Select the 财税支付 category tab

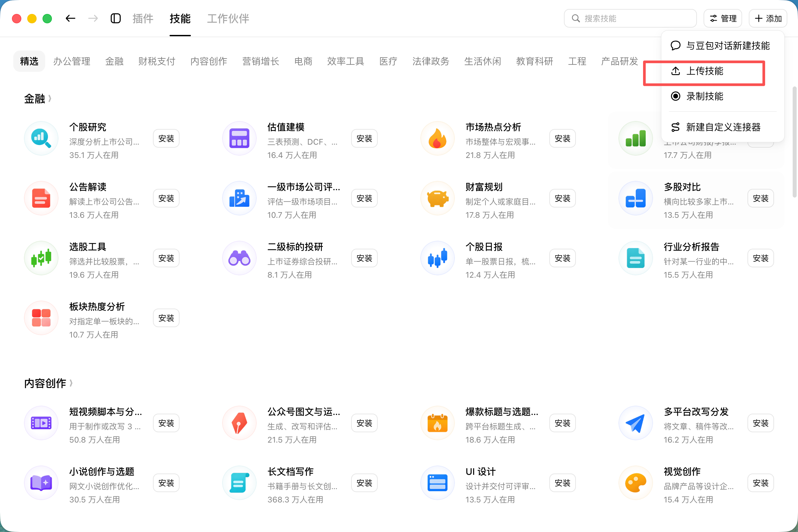point(157,61)
